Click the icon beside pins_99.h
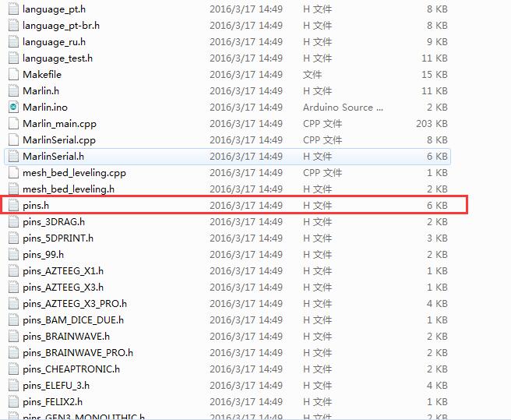Image resolution: width=511 pixels, height=420 pixels. 13,254
